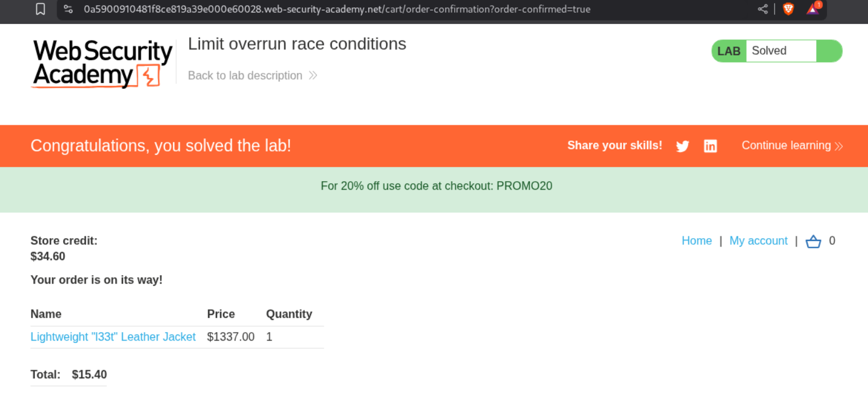Open the shopping basket icon
This screenshot has height=393, width=868.
pyautogui.click(x=813, y=241)
